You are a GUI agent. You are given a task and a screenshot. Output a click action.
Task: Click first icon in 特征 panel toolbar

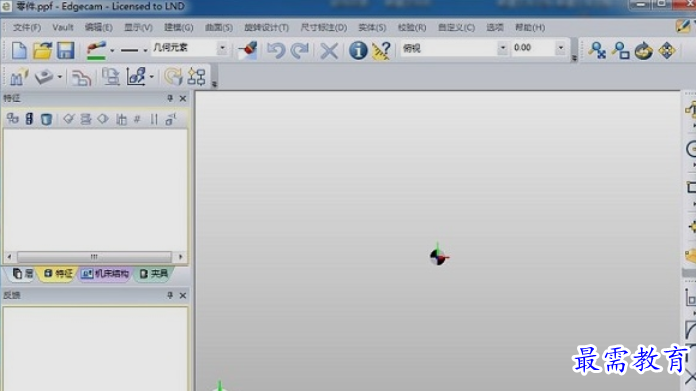click(12, 118)
